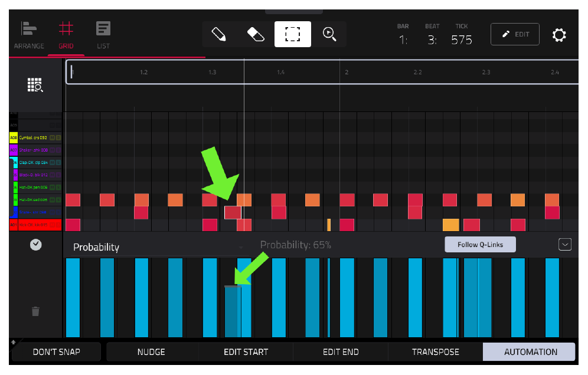588x375 pixels.
Task: Switch to the Arrange view
Action: pos(29,35)
